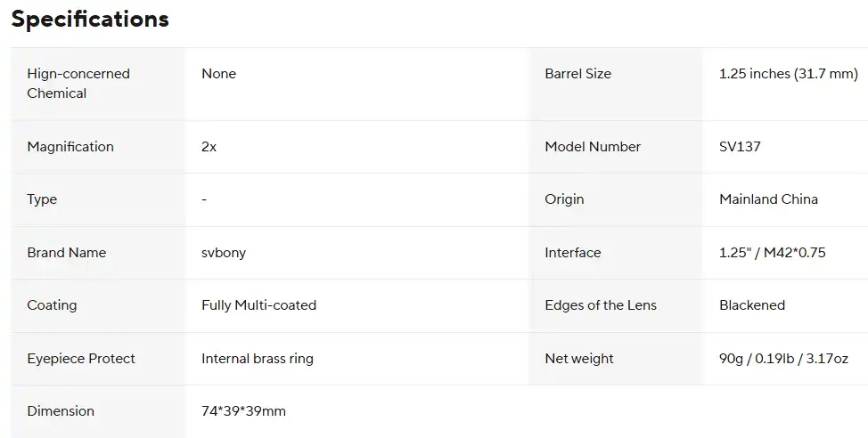Select the Hign-concerned Chemical label
The image size is (868, 438).
(78, 84)
